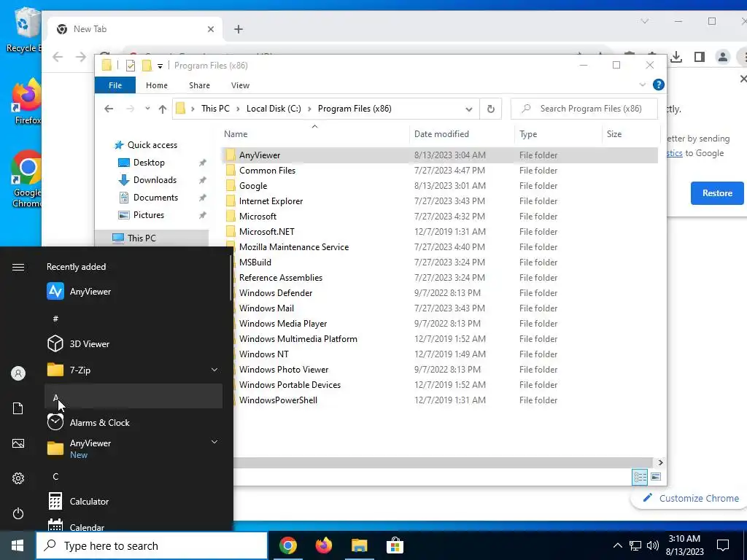Switch to the Home ribbon tab
Viewport: 747px width, 560px height.
click(x=157, y=85)
